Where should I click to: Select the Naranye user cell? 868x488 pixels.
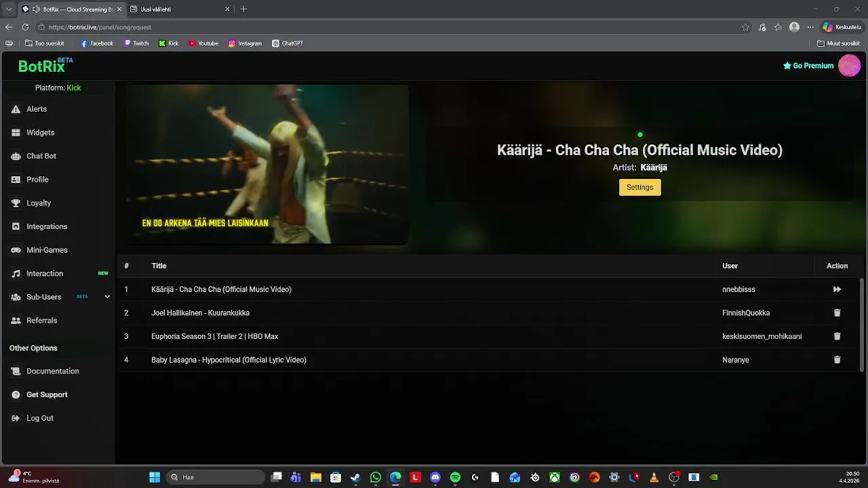pos(736,360)
